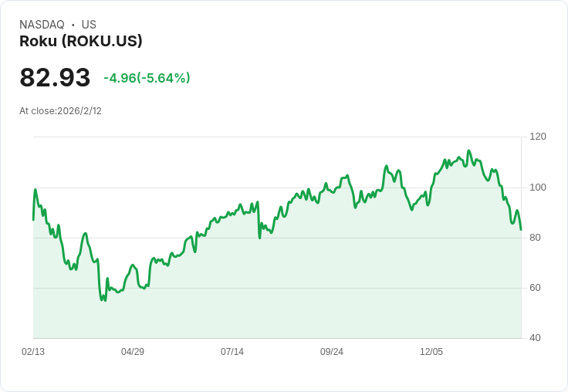
Task: Click the 100 y-axis price label
Action: [538, 188]
